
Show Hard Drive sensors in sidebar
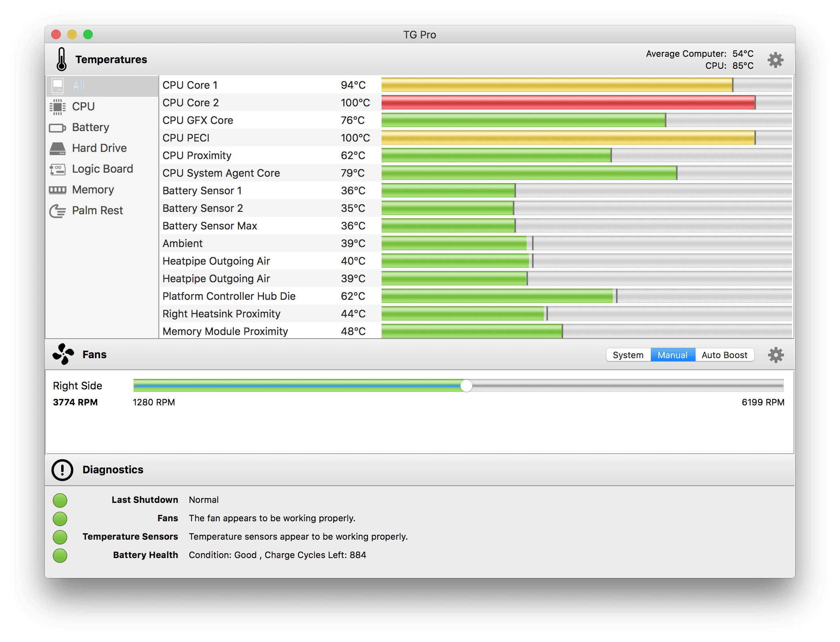coord(102,148)
